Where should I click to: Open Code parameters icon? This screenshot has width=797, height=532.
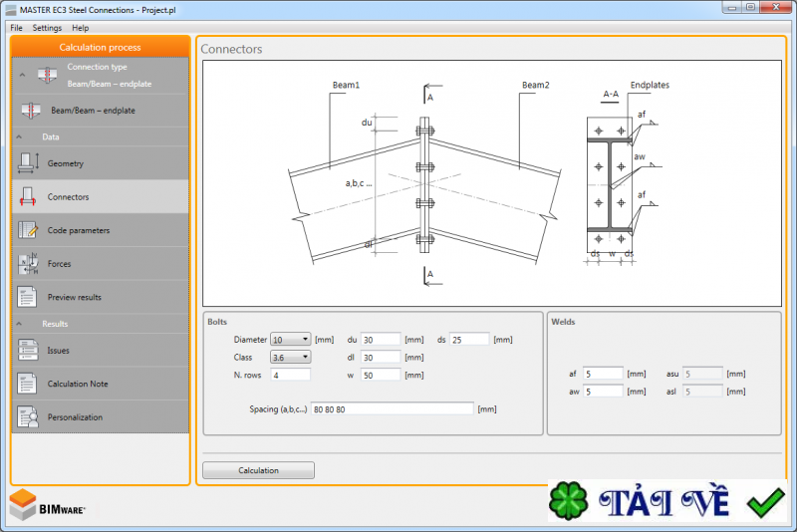pyautogui.click(x=27, y=230)
